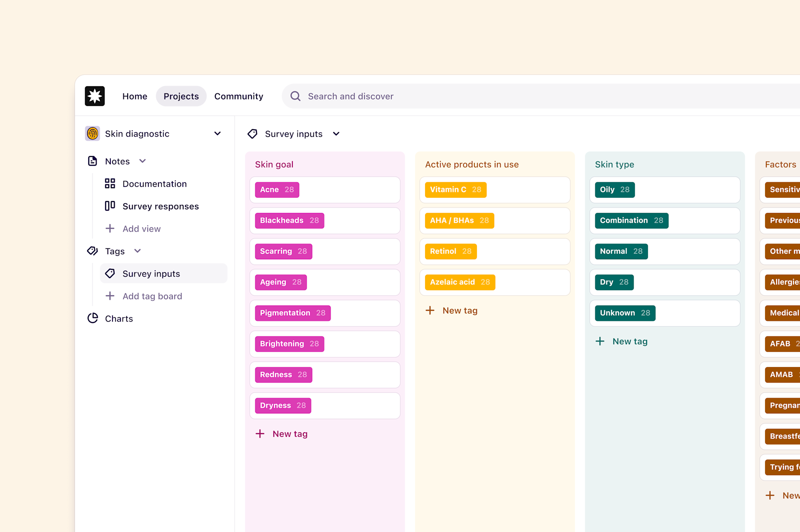
Task: Select the AFAB tag
Action: (782, 344)
